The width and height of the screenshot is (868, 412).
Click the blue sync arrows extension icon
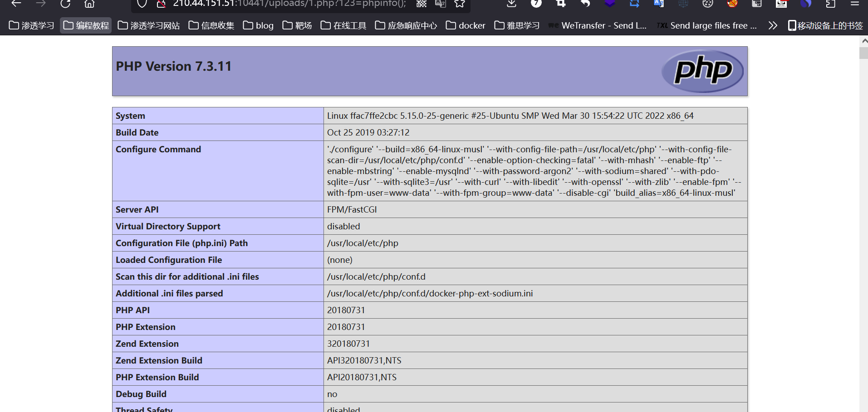point(634,4)
